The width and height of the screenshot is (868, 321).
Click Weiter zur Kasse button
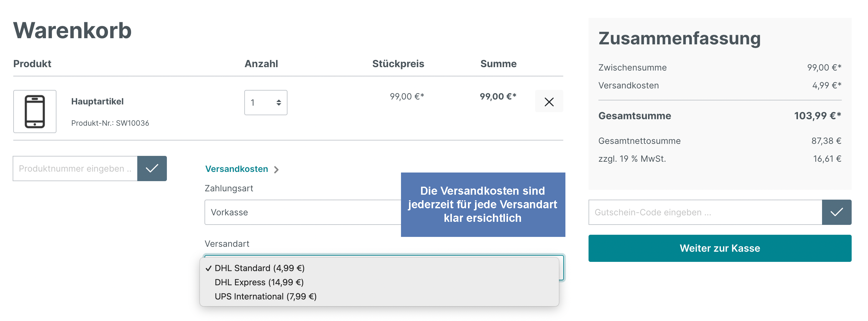720,248
